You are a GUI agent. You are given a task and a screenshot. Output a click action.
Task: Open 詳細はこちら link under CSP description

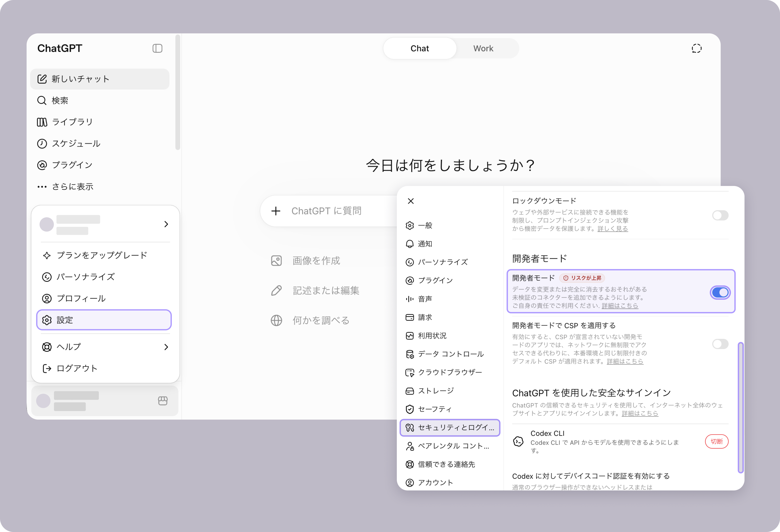pos(625,361)
